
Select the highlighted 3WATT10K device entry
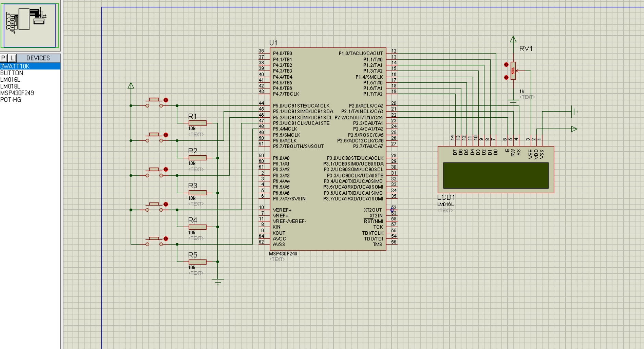point(15,66)
